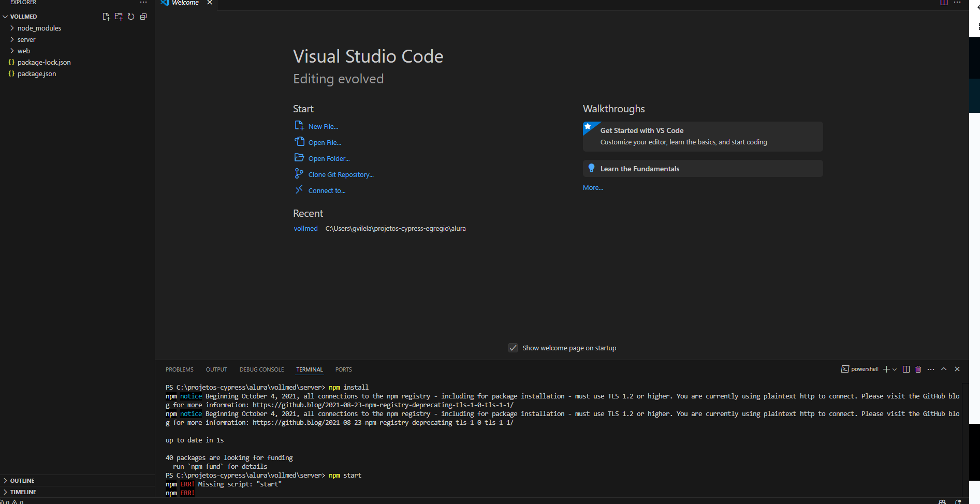This screenshot has height=504, width=980.
Task: Click the EXPLORER sidebar title
Action: coord(23,3)
